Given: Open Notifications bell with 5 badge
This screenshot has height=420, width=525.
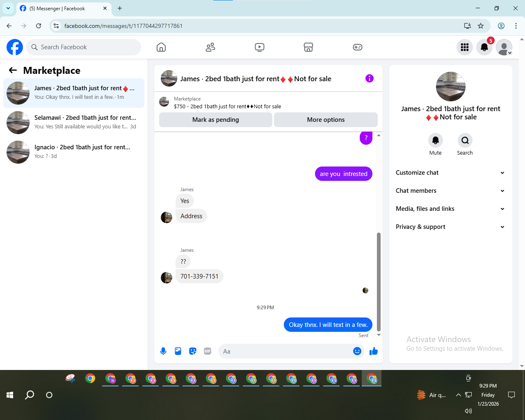Looking at the screenshot, I should pyautogui.click(x=484, y=47).
